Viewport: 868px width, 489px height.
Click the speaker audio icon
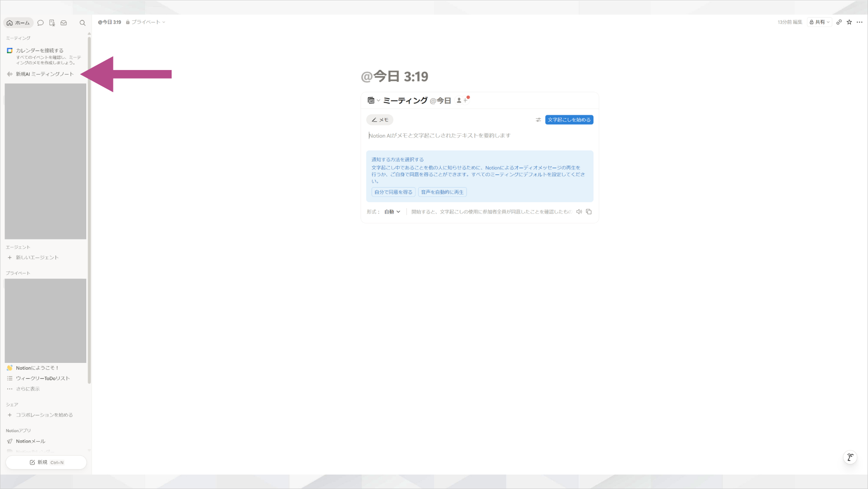tap(579, 212)
